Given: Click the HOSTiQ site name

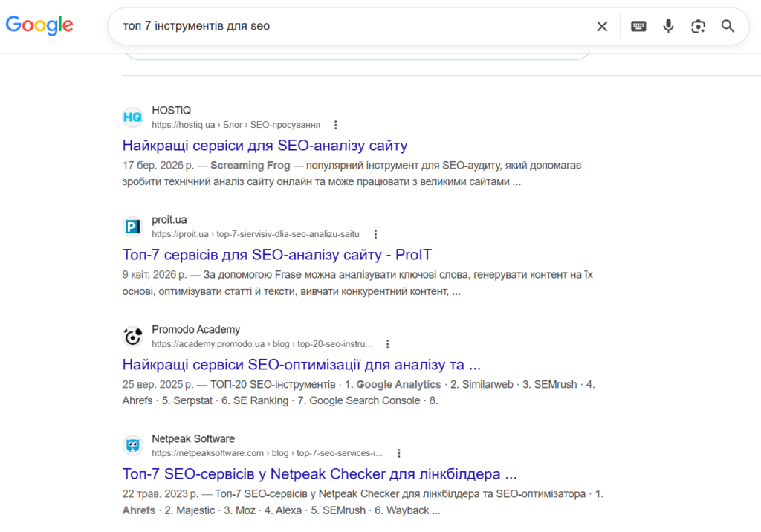Looking at the screenshot, I should (x=172, y=111).
